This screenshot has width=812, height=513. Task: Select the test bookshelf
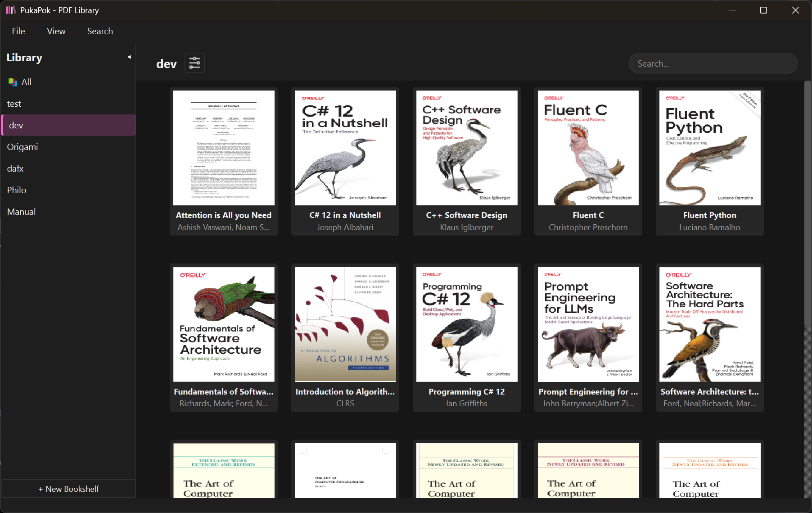[x=14, y=104]
